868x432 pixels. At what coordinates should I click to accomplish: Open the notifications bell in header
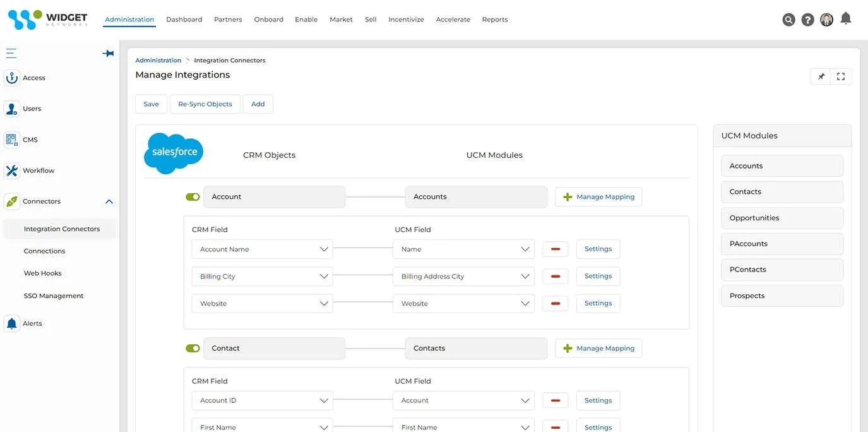pos(846,18)
